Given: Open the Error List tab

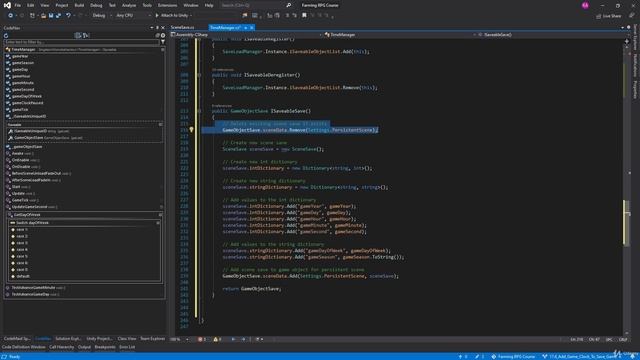Looking at the screenshot, I should pyautogui.click(x=127, y=347).
